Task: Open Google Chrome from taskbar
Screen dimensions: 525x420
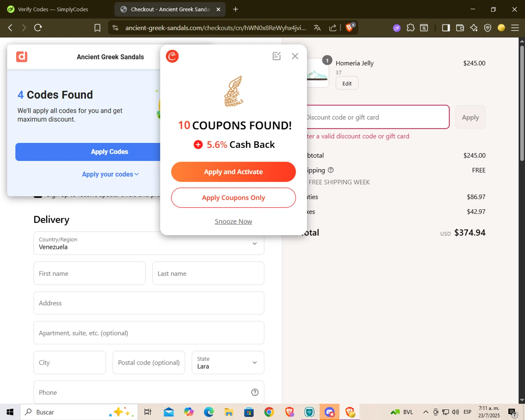Action: click(x=269, y=412)
